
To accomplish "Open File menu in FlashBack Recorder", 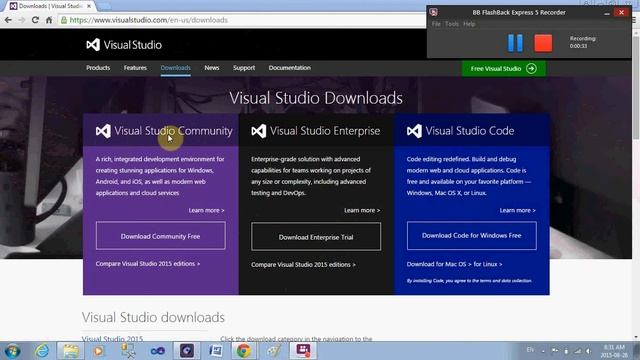I will click(436, 24).
